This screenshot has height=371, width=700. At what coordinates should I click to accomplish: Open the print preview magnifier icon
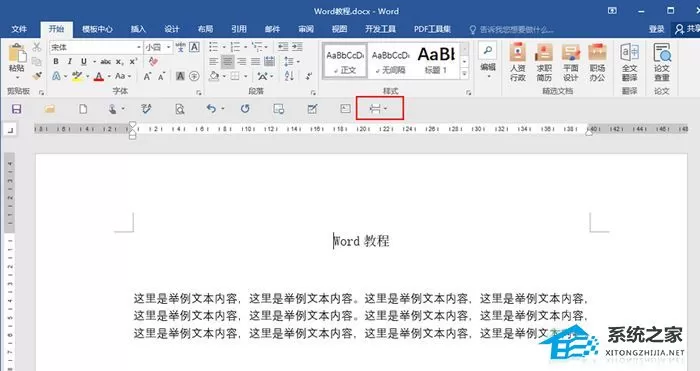pyautogui.click(x=179, y=109)
